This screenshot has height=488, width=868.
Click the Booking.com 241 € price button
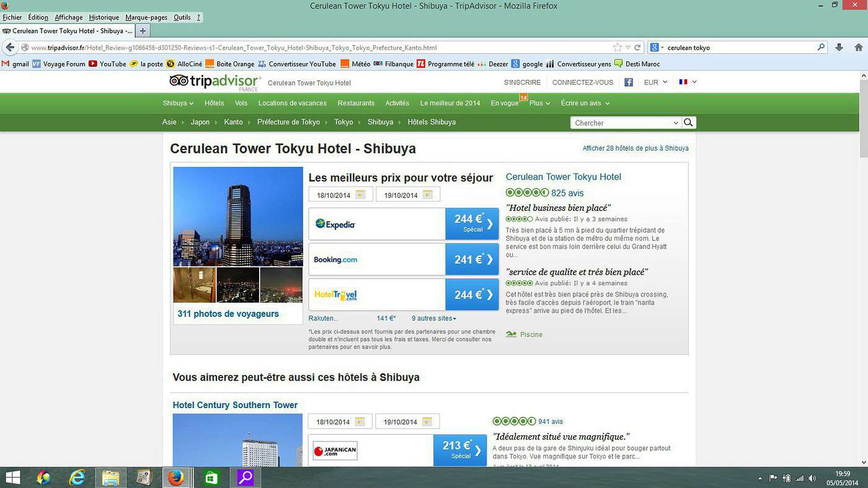[x=472, y=259]
